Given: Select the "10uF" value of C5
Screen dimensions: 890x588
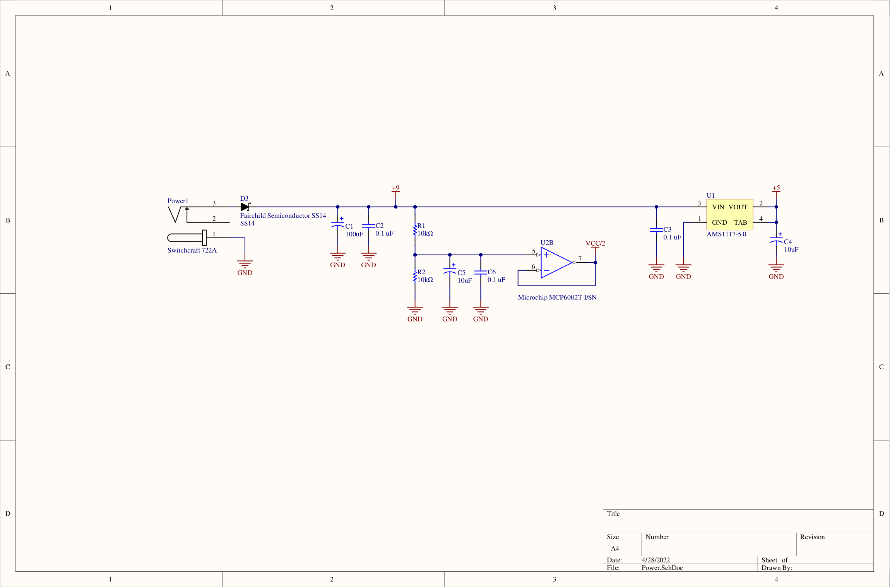Looking at the screenshot, I should [x=465, y=281].
